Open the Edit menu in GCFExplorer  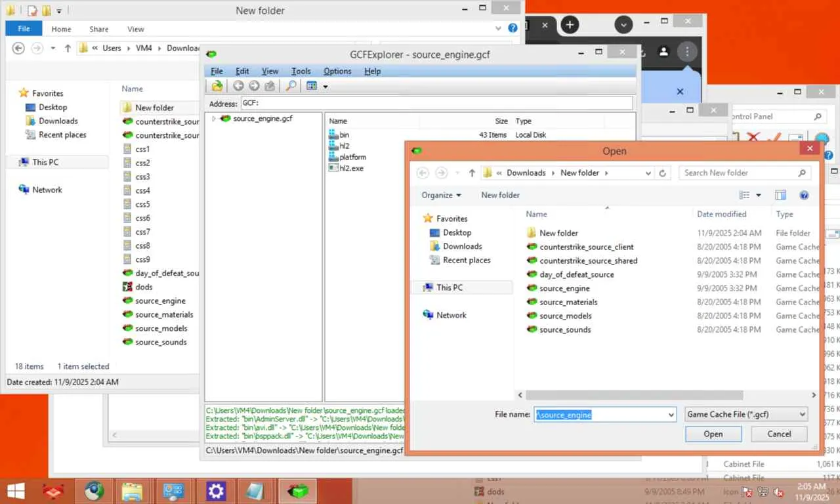[x=242, y=71]
